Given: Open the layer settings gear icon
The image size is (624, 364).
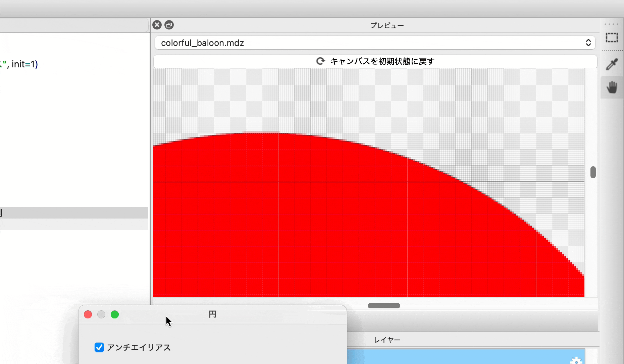Looking at the screenshot, I should click(576, 361).
